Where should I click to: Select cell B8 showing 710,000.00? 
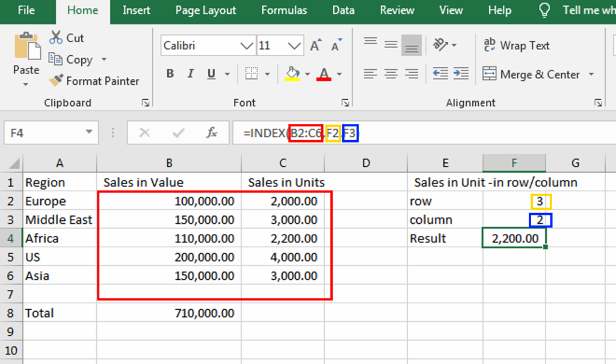tap(168, 313)
